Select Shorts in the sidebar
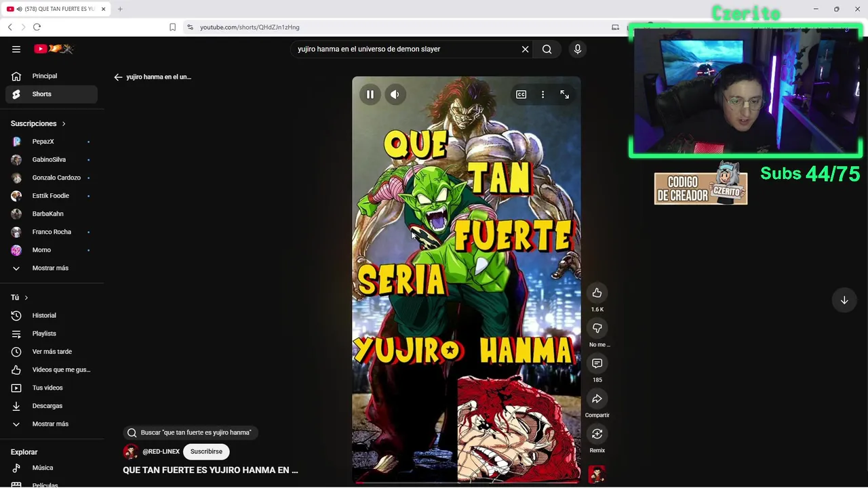The width and height of the screenshot is (868, 488). coord(52,94)
